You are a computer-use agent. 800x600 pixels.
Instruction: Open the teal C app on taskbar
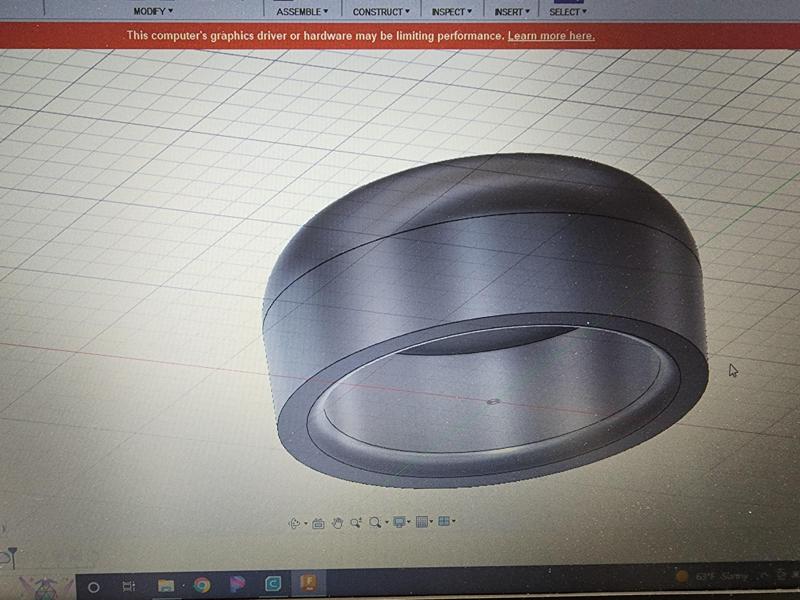point(273,584)
